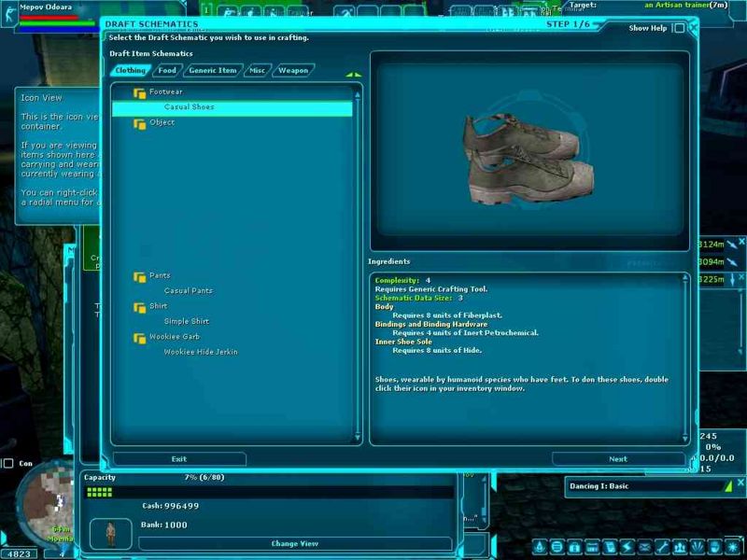The height and width of the screenshot is (560, 747).
Task: Select the Casual Pants schematic
Action: (188, 291)
